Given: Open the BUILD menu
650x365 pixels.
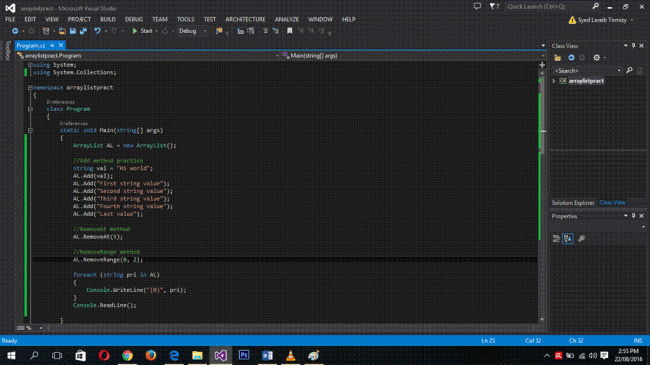Looking at the screenshot, I should coord(108,19).
